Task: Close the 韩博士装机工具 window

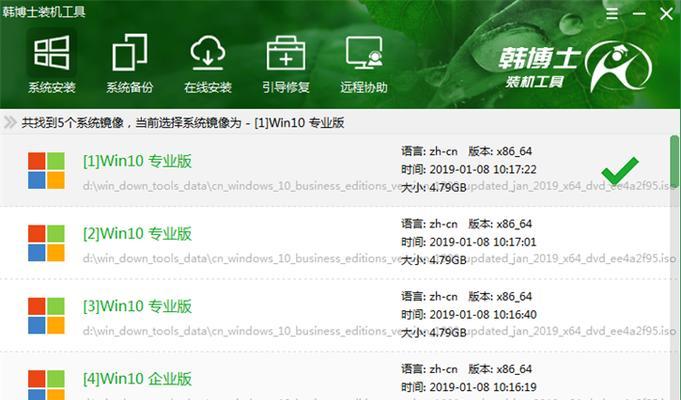Action: point(666,14)
